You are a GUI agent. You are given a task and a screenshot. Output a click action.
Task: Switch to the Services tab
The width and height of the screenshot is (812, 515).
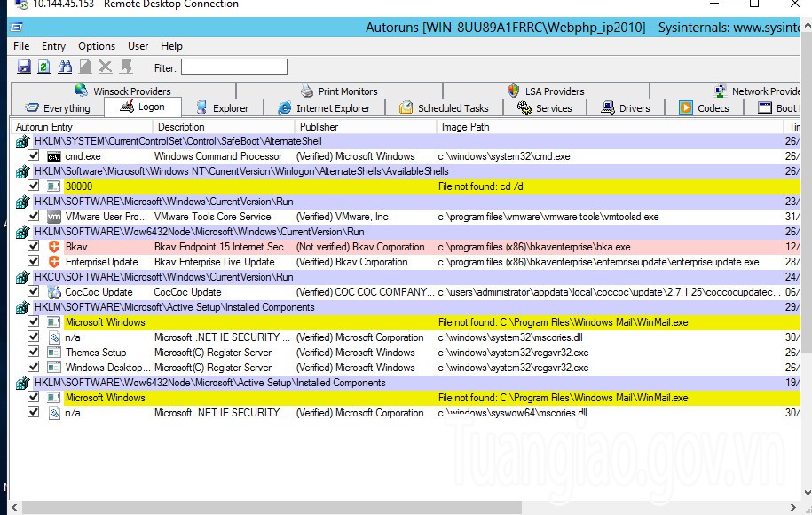[545, 108]
